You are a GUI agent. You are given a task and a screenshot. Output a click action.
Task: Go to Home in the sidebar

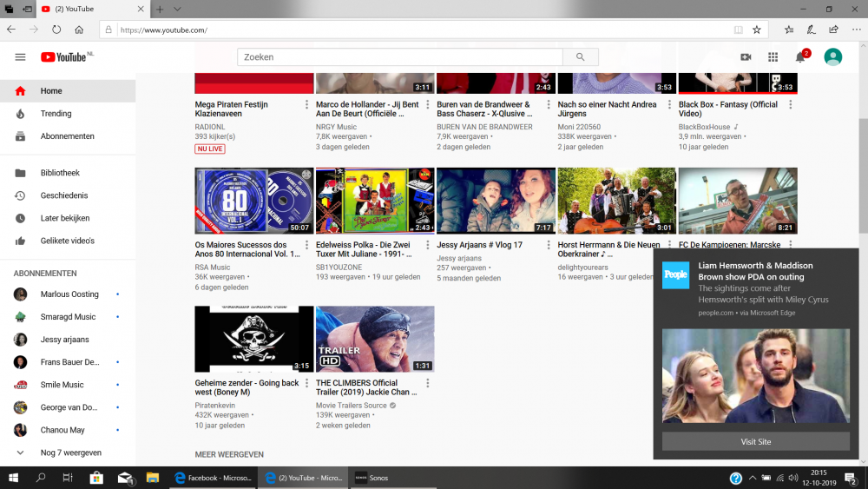pyautogui.click(x=68, y=91)
